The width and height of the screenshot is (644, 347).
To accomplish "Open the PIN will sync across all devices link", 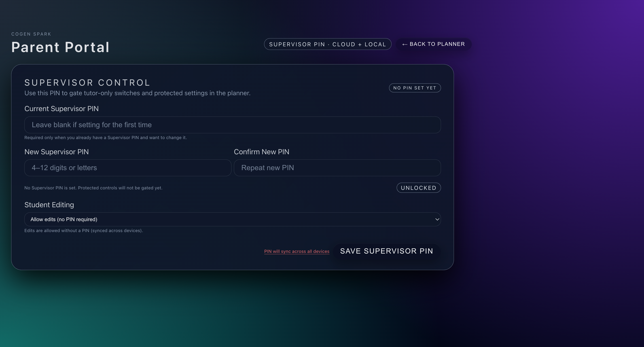I will coord(297,251).
